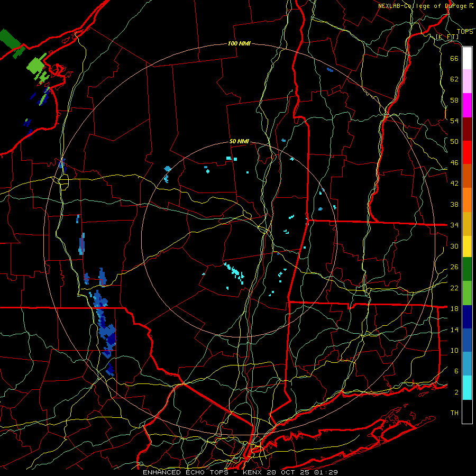Viewport: 476px width, 476px height.
Task: Pick the gold legend swatch
Action: [x=467, y=224]
